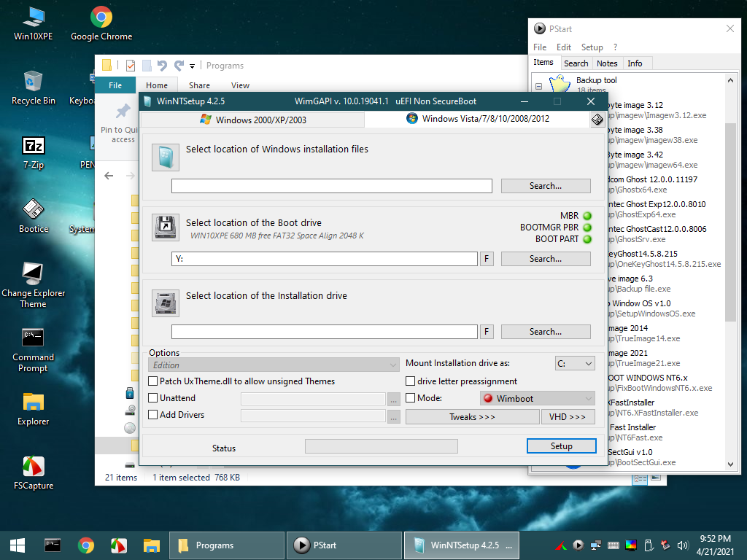Open the View ribbon tab in Explorer
This screenshot has height=560, width=747.
click(x=240, y=85)
